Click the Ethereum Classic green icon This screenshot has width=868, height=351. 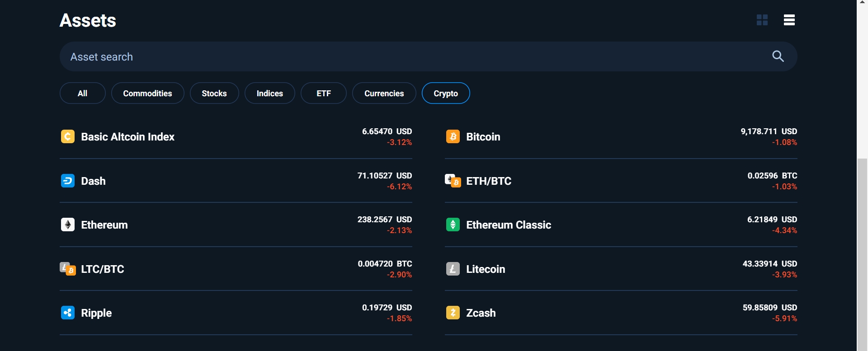(x=453, y=225)
